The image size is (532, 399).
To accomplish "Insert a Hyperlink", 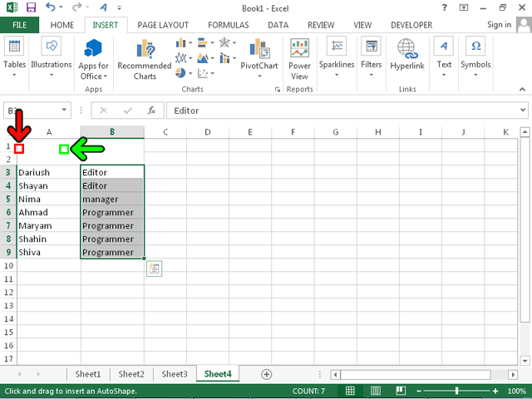I will (x=406, y=54).
